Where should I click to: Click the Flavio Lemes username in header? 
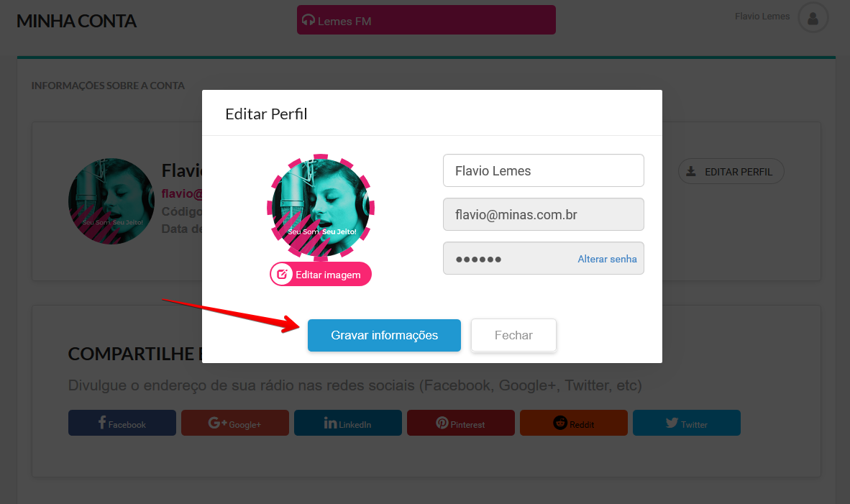(x=762, y=17)
